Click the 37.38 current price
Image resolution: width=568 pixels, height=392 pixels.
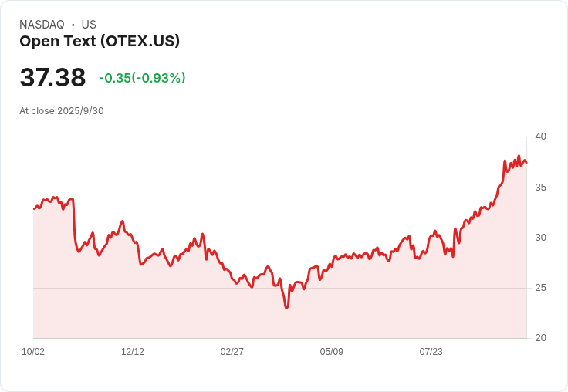tap(52, 77)
